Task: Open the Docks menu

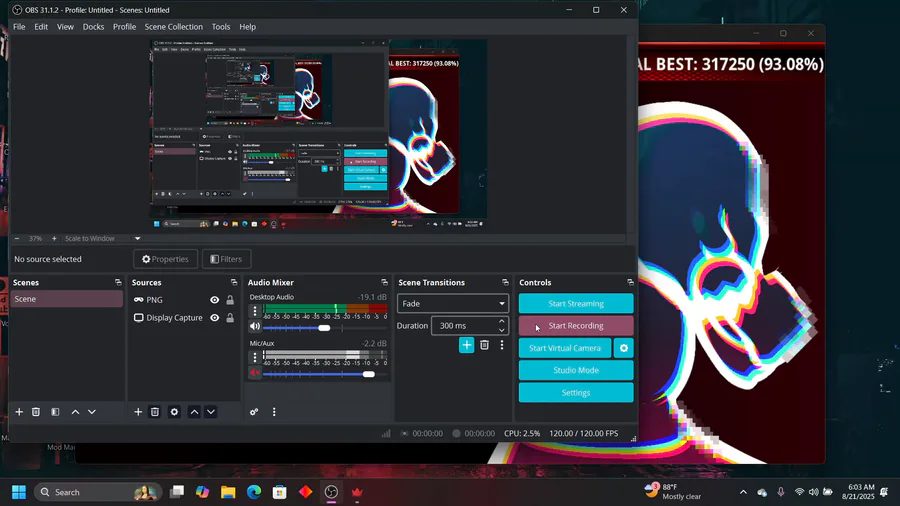Action: coord(93,27)
